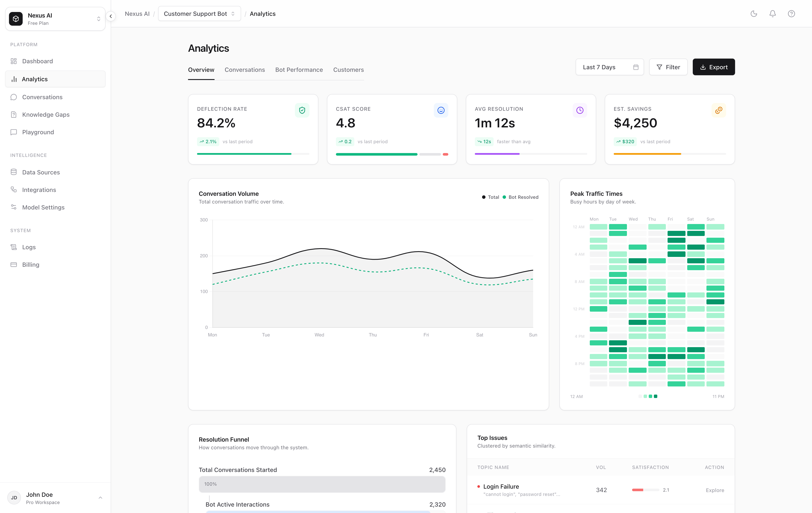The height and width of the screenshot is (513, 812).
Task: Click the 2,450 total conversations count
Action: [x=437, y=470]
